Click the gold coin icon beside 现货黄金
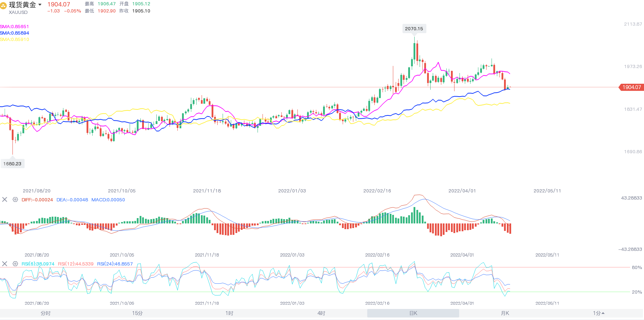The image size is (644, 320). 3,5
